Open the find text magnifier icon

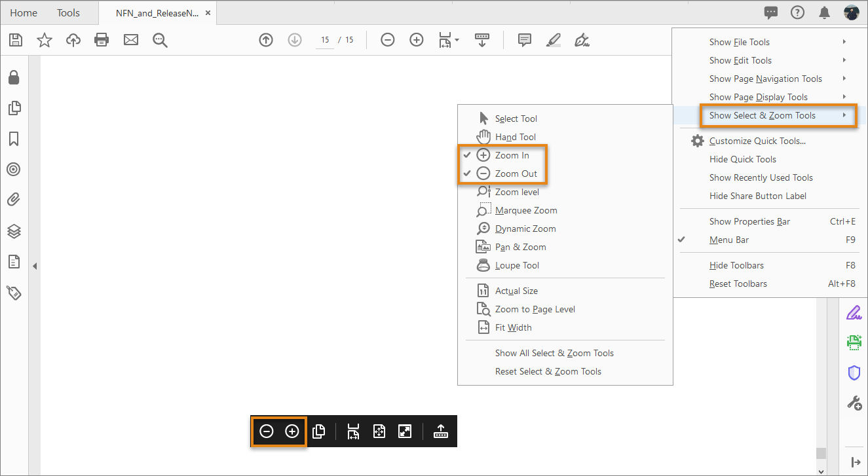160,41
